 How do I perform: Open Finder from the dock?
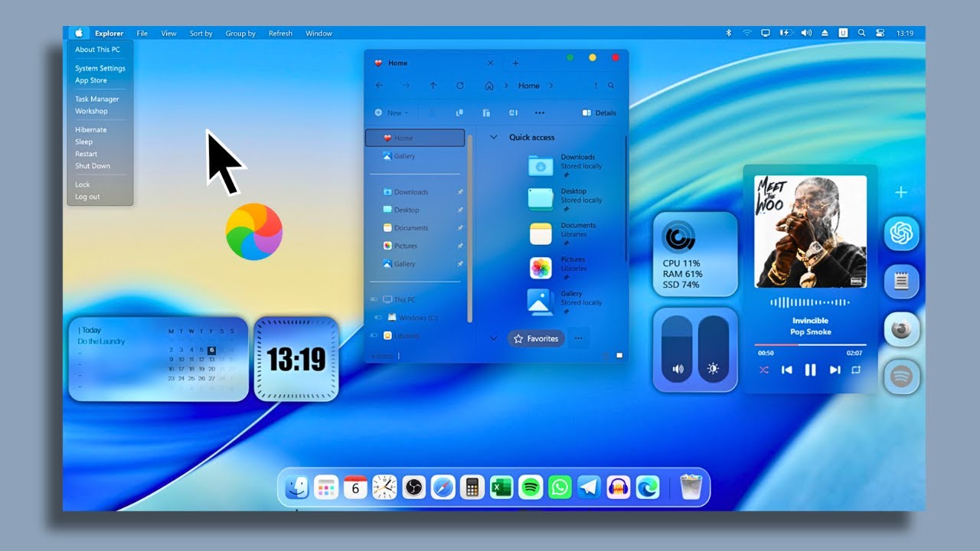(x=297, y=487)
